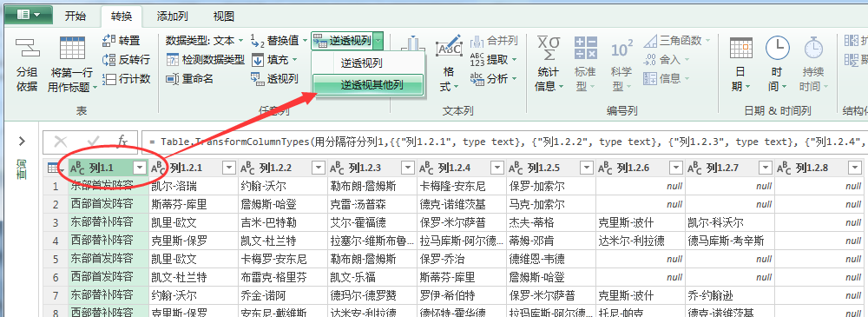Open the 列1.2.3 filter dropdown
The height and width of the screenshot is (317, 868).
(x=407, y=168)
